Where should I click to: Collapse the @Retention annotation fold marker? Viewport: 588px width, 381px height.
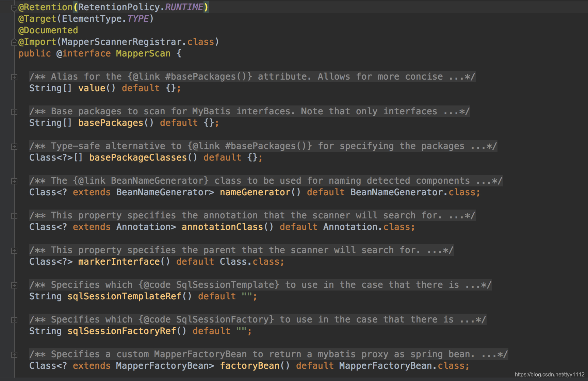click(14, 8)
